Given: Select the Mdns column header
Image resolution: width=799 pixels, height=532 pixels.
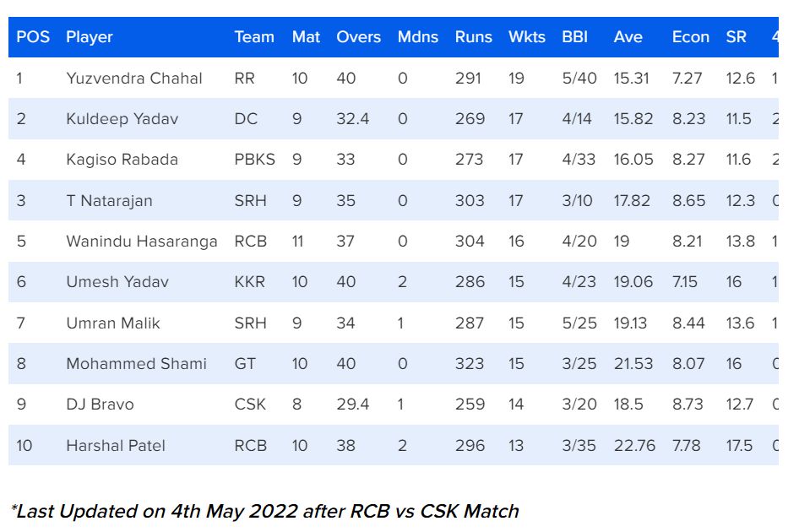Looking at the screenshot, I should point(418,37).
